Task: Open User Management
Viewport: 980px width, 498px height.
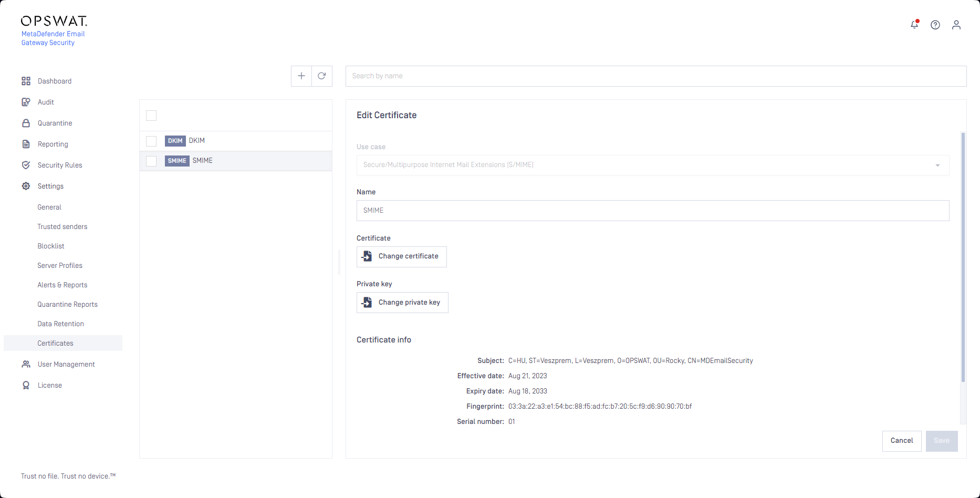Action: [x=66, y=364]
